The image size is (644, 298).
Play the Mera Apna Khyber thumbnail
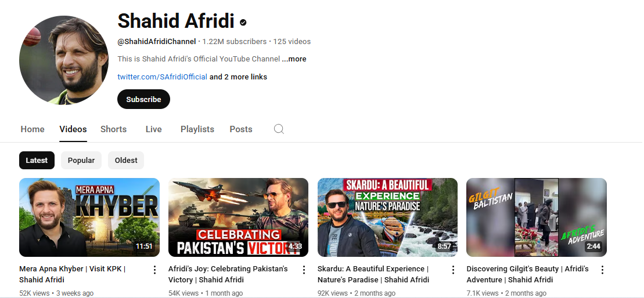[x=89, y=217]
